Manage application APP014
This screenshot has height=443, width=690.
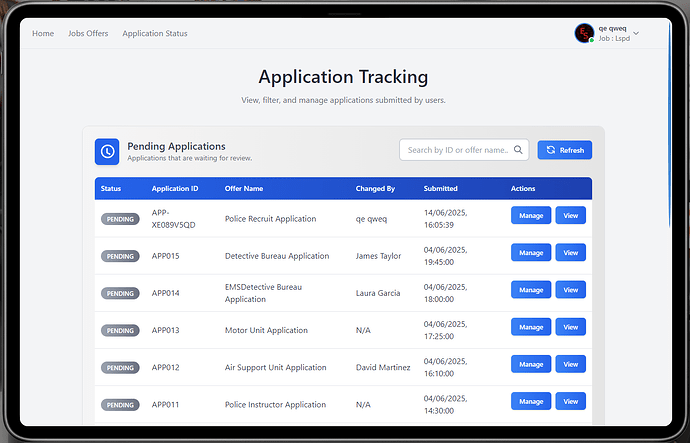(x=531, y=290)
